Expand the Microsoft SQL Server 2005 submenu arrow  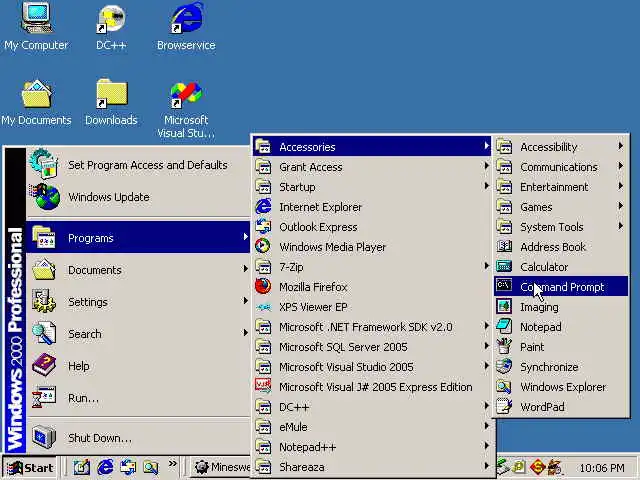[x=486, y=346]
